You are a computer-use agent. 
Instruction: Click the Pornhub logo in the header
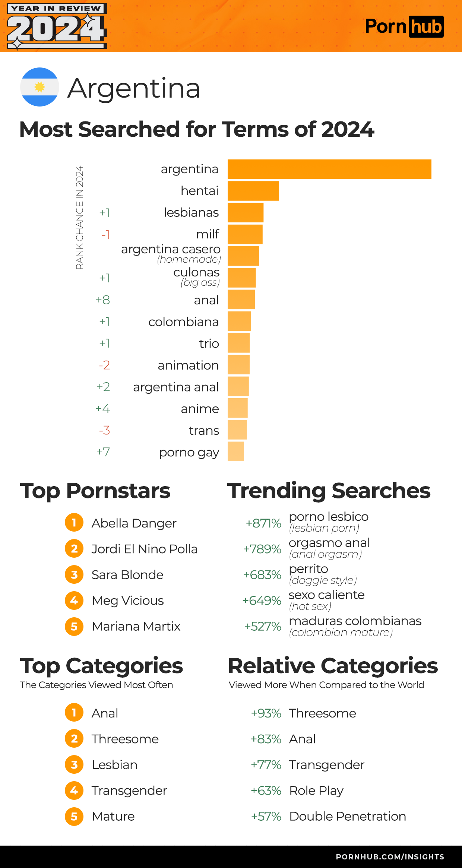(x=404, y=26)
